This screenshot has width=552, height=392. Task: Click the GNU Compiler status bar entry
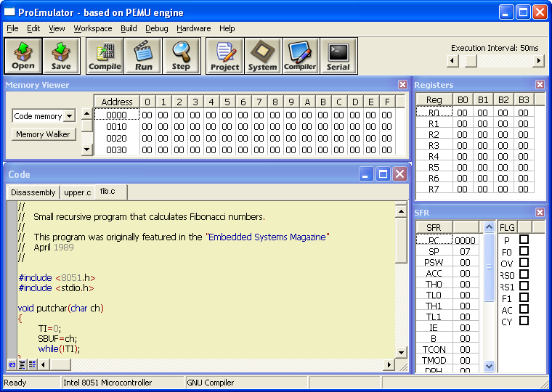(x=246, y=383)
